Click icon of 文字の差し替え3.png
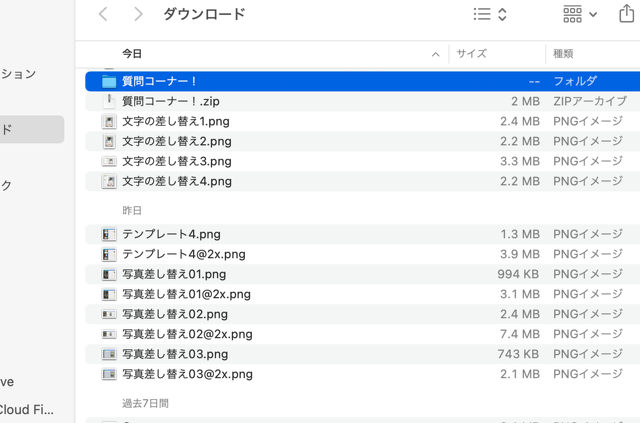The height and width of the screenshot is (423, 640). [109, 161]
